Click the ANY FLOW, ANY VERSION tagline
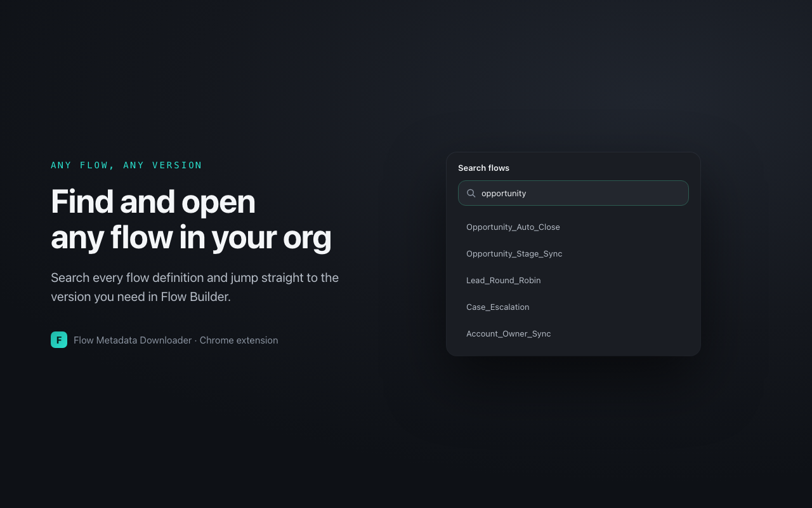812x508 pixels. (x=126, y=165)
